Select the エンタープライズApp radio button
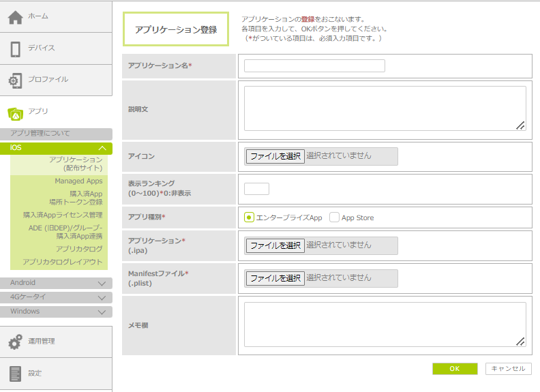This screenshot has height=392, width=540. coord(249,217)
